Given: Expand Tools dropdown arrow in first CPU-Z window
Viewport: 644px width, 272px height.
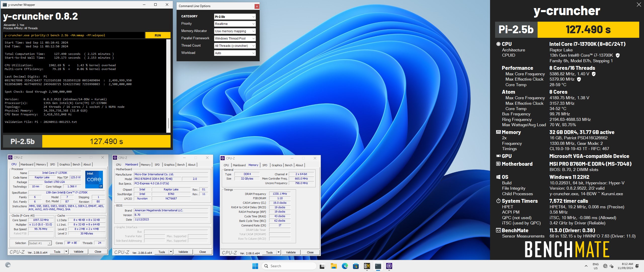Looking at the screenshot, I should [66, 252].
